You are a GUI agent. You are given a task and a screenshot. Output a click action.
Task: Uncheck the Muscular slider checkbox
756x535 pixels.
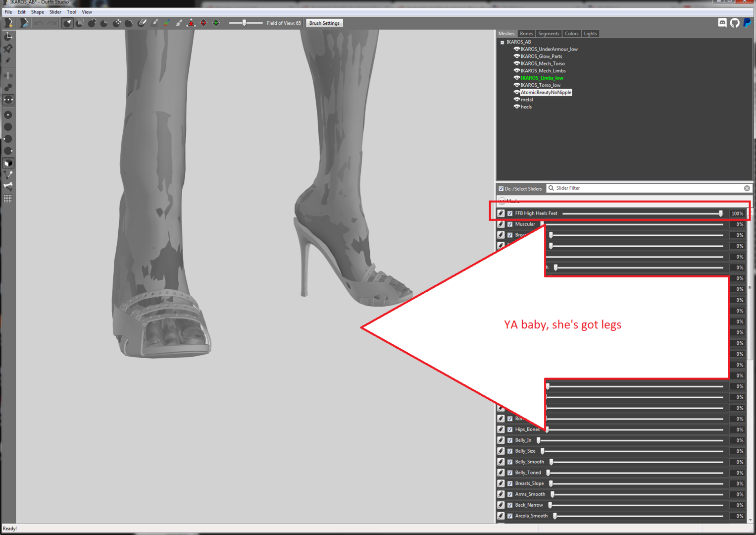(510, 224)
